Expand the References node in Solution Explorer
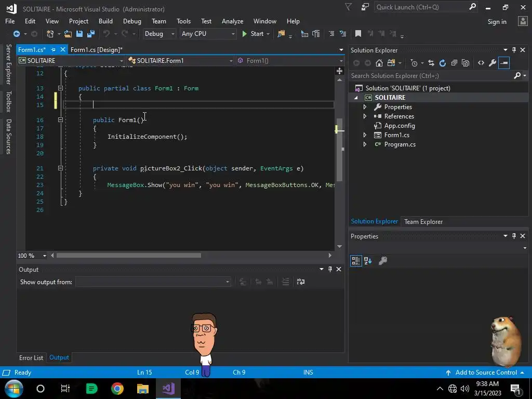The image size is (532, 399). point(365,116)
